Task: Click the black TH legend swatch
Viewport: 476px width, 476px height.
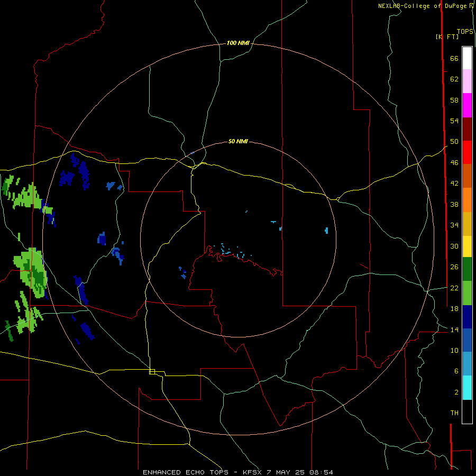Action: click(467, 411)
